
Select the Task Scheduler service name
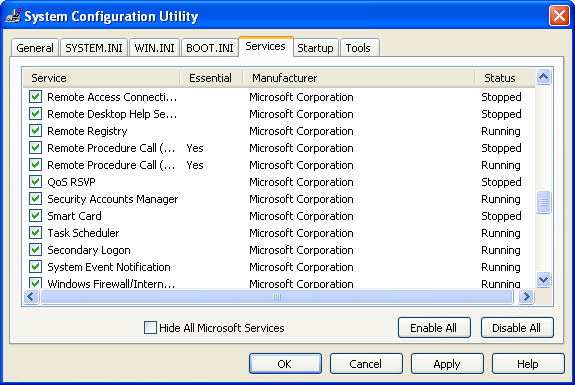[x=83, y=233]
